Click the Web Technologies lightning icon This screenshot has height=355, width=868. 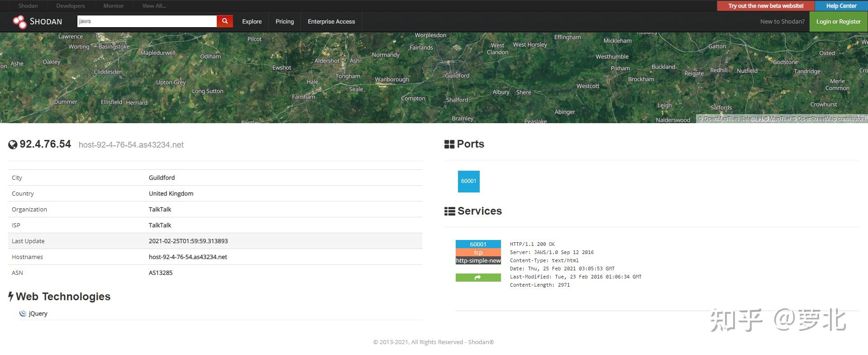coord(11,297)
